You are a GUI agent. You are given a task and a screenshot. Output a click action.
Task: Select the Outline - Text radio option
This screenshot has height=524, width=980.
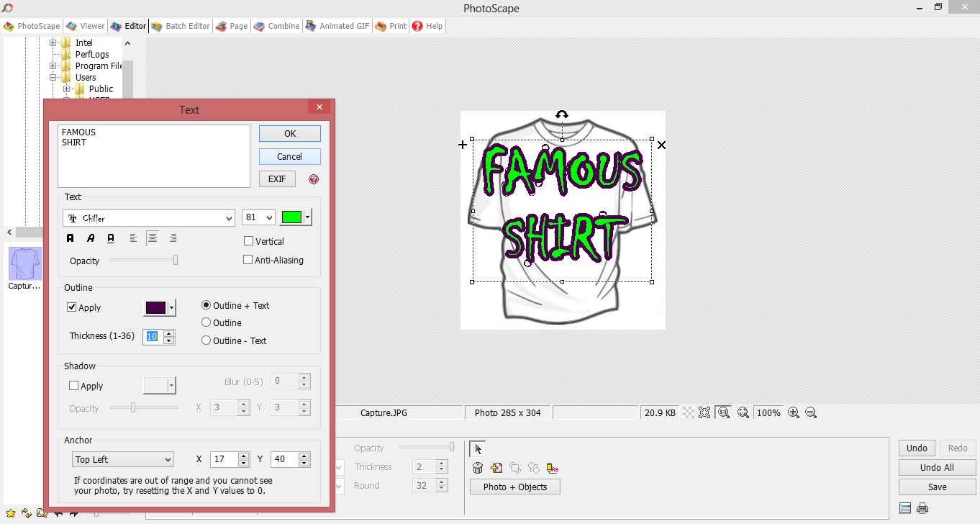pos(207,340)
